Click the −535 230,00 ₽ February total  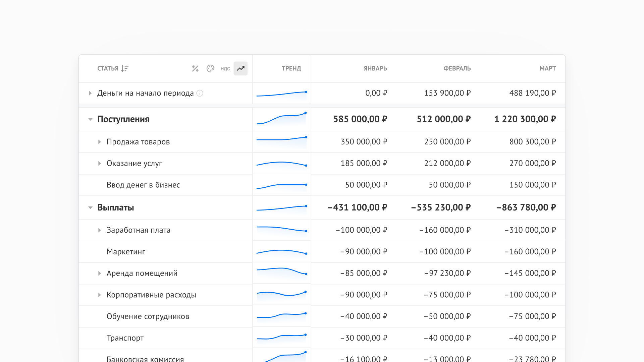(x=441, y=207)
